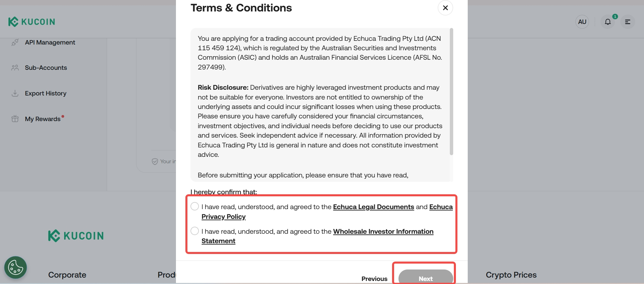Open API Management in sidebar
This screenshot has height=284, width=644.
[x=50, y=42]
